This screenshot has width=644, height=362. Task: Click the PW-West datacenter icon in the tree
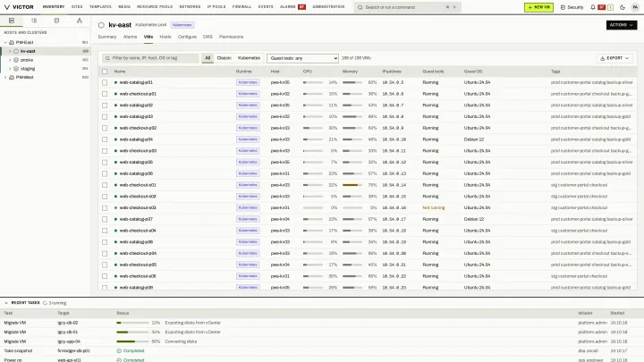tap(12, 77)
